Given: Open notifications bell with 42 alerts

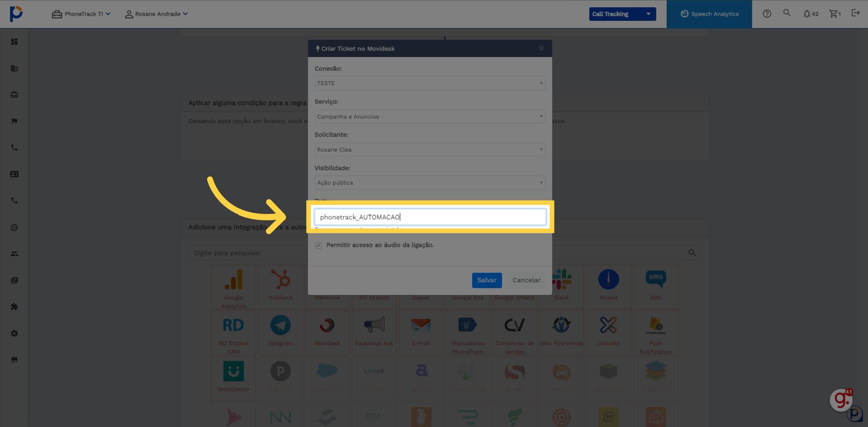Looking at the screenshot, I should coord(811,14).
